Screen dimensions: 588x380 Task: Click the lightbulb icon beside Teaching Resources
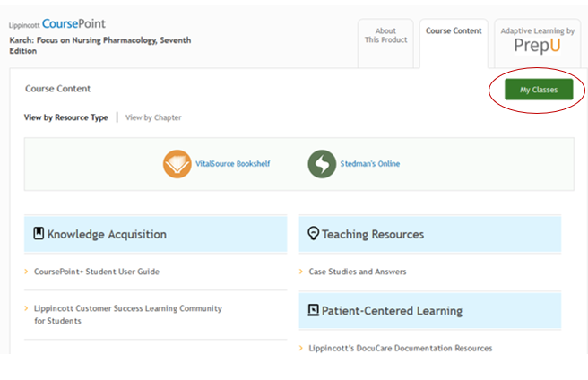point(313,234)
